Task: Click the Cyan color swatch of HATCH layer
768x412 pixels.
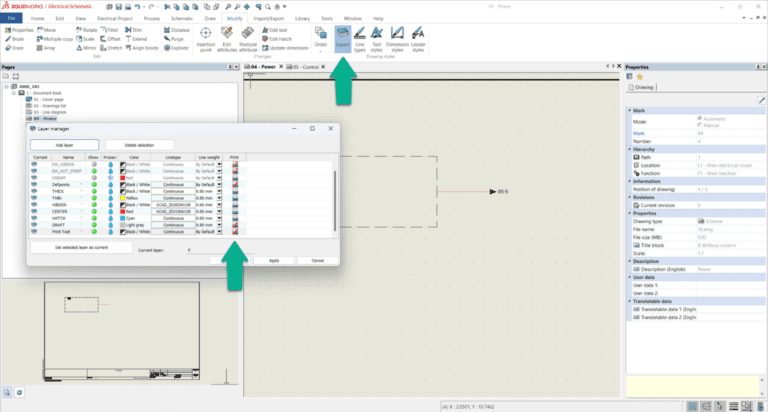Action: [x=123, y=218]
